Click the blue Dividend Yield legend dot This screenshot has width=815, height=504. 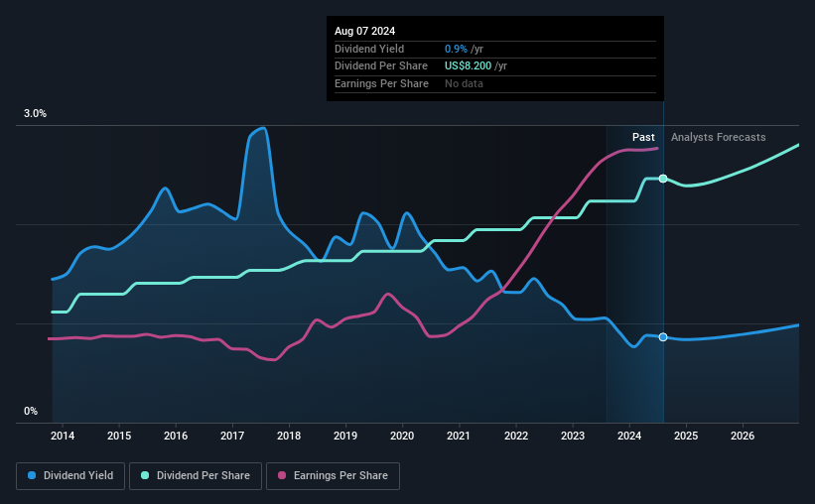(x=32, y=475)
